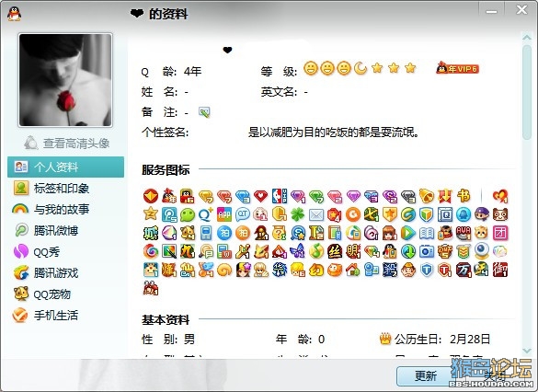Viewport: 538px width, 392px height.
Task: Click the colorful APP service icon
Action: (224, 214)
